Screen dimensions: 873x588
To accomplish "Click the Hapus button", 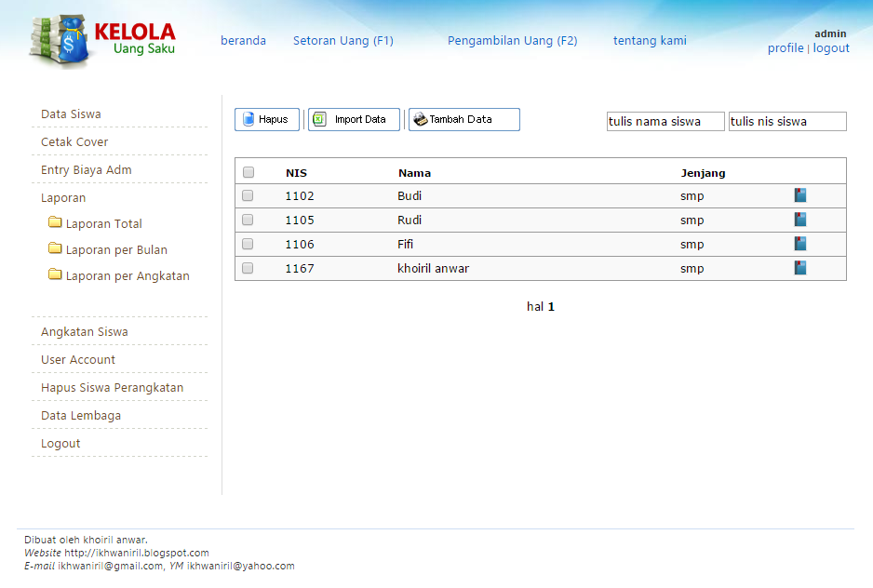I will tap(267, 119).
